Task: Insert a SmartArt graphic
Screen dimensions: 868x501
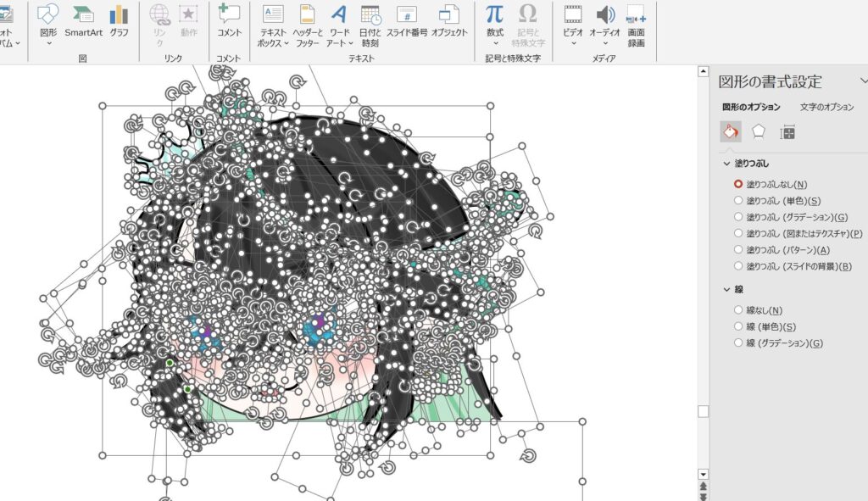Action: (83, 20)
